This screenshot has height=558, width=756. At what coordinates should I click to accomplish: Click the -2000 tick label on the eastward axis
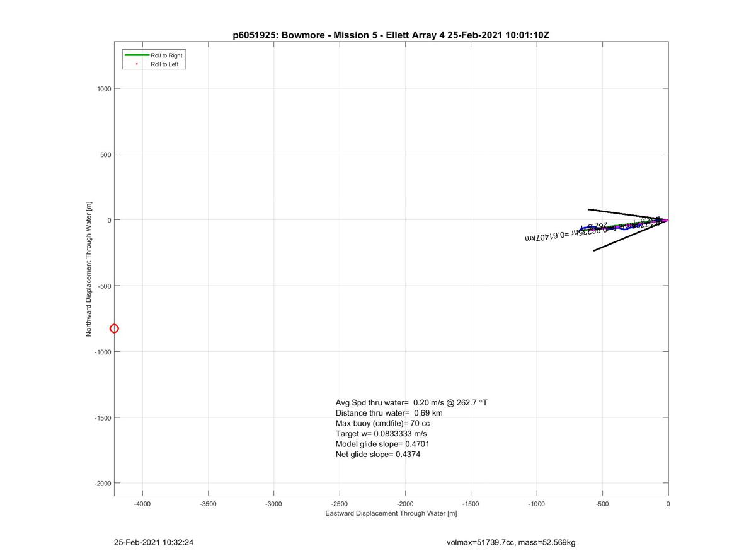[x=405, y=504]
